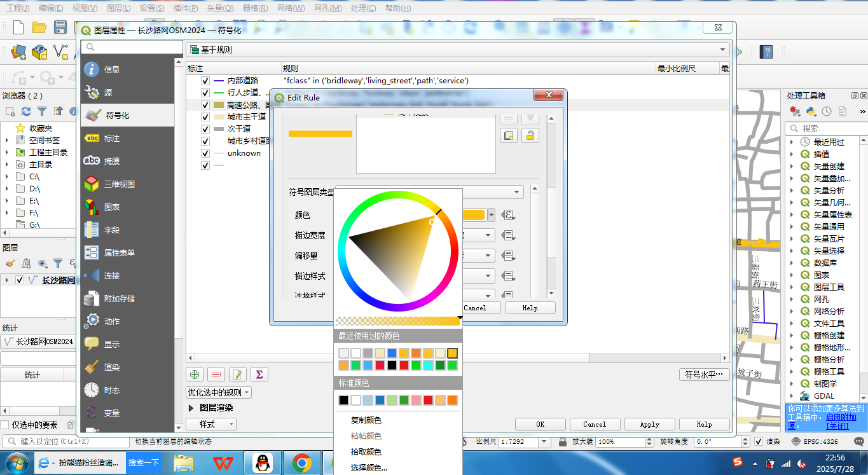Choose 拾取颜色 from color menu
The height and width of the screenshot is (475, 868).
click(366, 452)
